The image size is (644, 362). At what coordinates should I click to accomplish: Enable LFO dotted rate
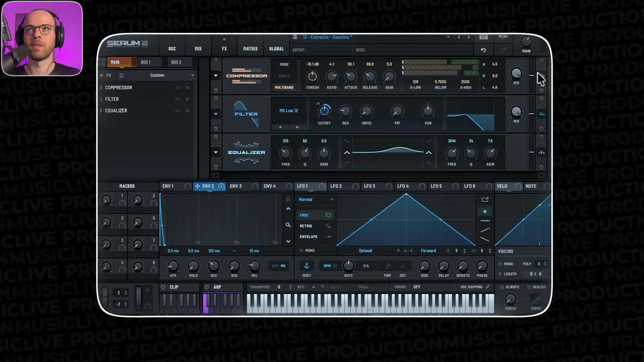pos(403,266)
